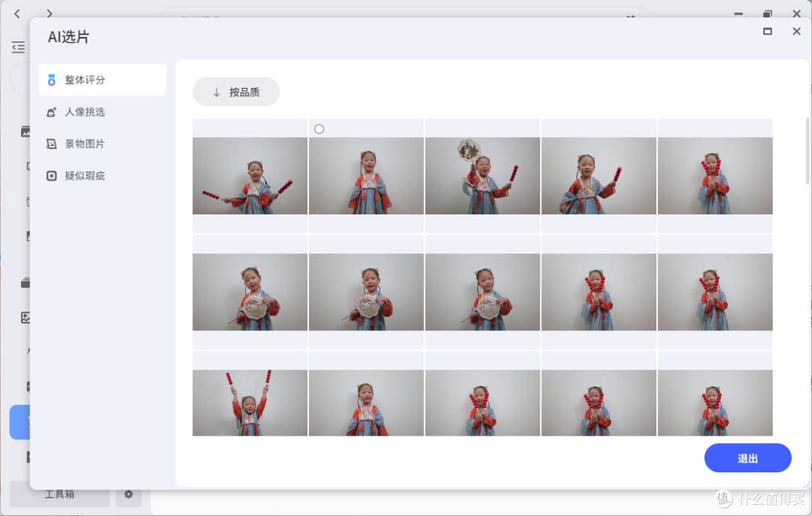Click the 景物图片 landscape icon
812x516 pixels.
(x=51, y=144)
